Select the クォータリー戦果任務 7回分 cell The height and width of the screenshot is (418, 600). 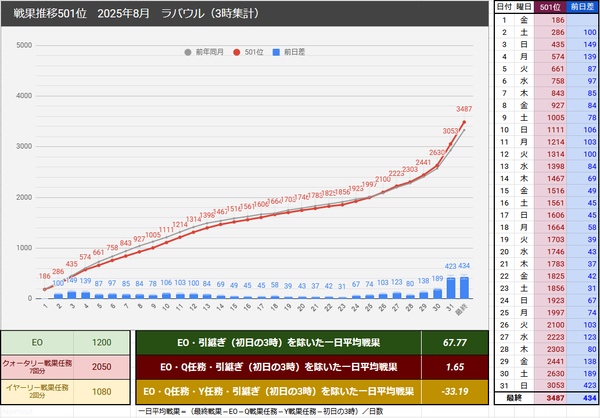pos(37,367)
